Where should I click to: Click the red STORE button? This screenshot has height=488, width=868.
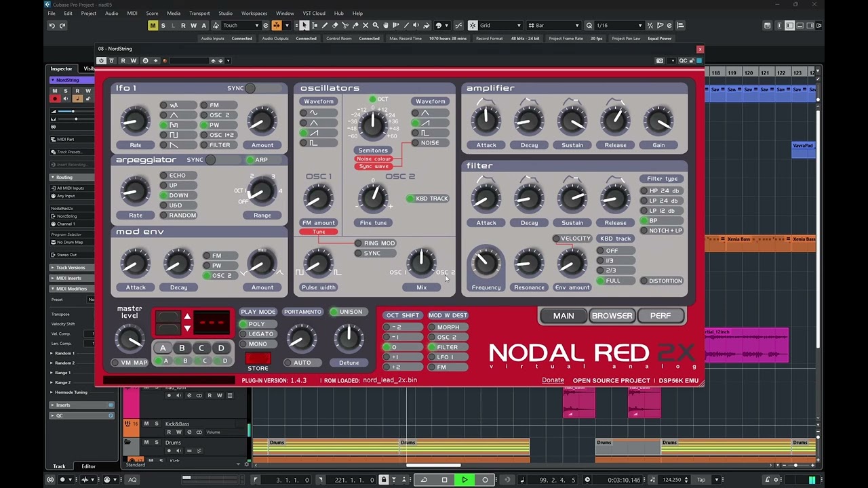point(258,359)
